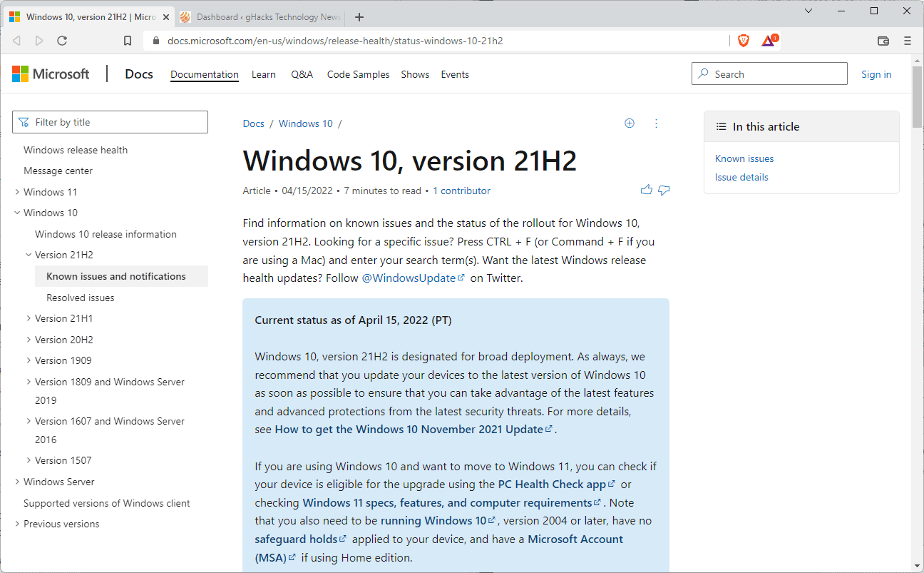Click the bookmark icon in toolbar
The image size is (924, 573).
tap(128, 41)
